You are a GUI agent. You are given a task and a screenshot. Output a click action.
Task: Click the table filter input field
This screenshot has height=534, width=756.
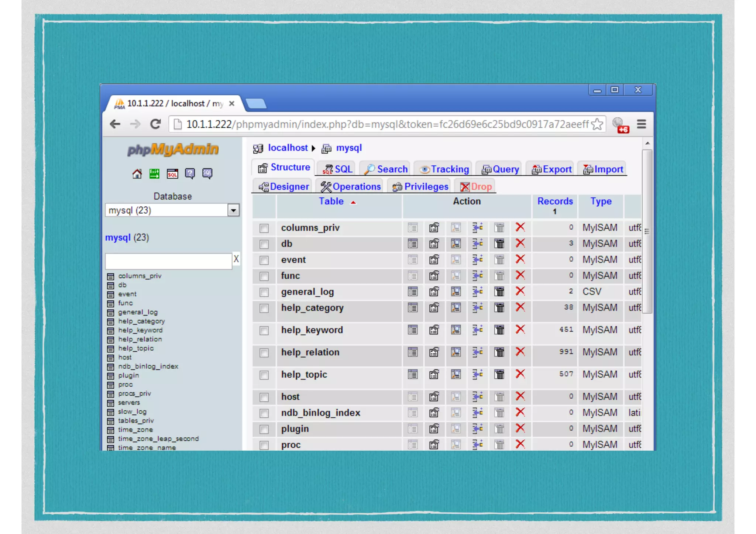(168, 261)
